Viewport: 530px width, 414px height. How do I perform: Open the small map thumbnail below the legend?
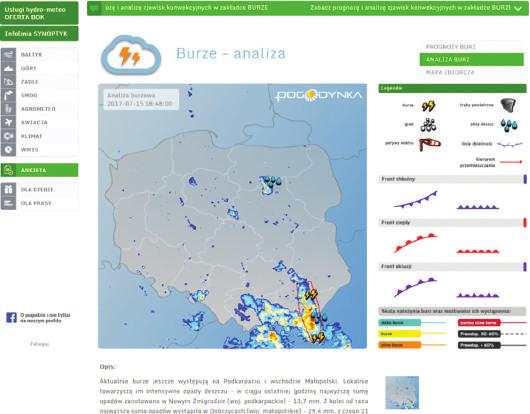(x=402, y=392)
